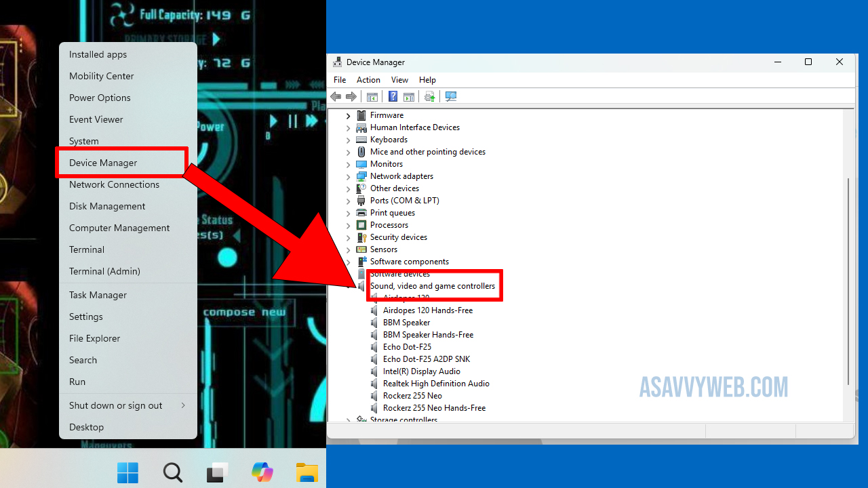Click Show/Hide Console Tree toolbar icon
Image resolution: width=868 pixels, height=488 pixels.
(372, 97)
